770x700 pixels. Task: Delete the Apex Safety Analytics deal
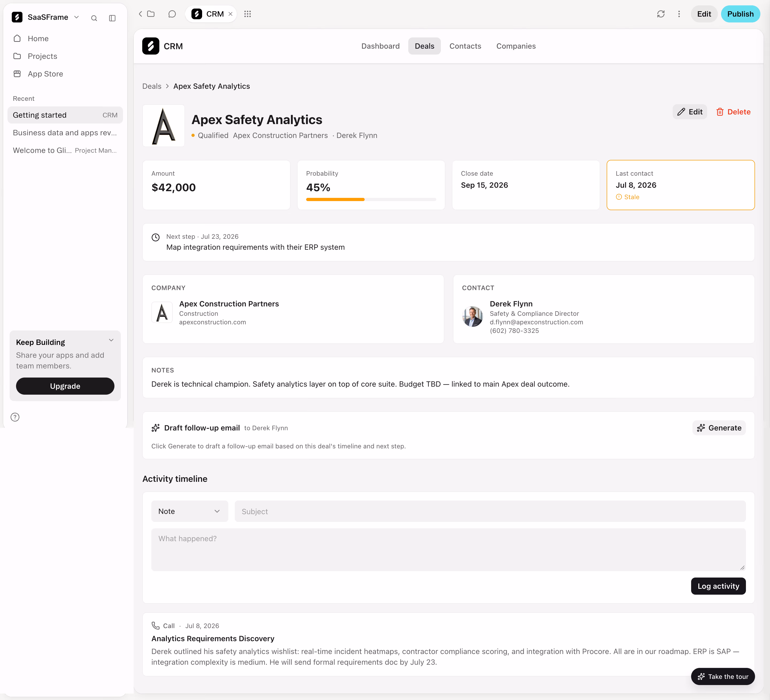click(733, 112)
